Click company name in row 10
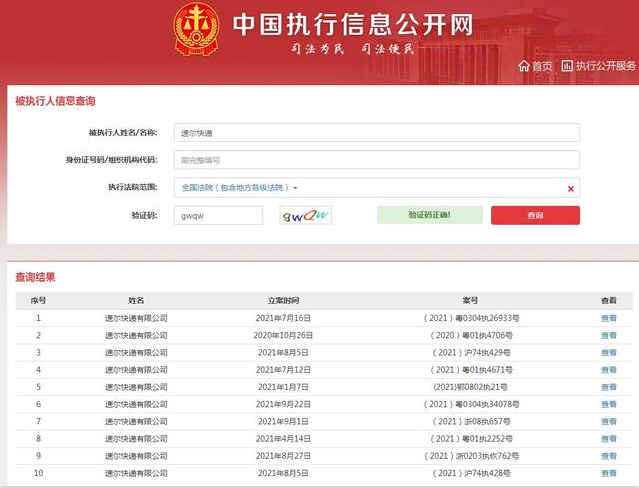Screen dimensions: 639x488 (x=136, y=473)
